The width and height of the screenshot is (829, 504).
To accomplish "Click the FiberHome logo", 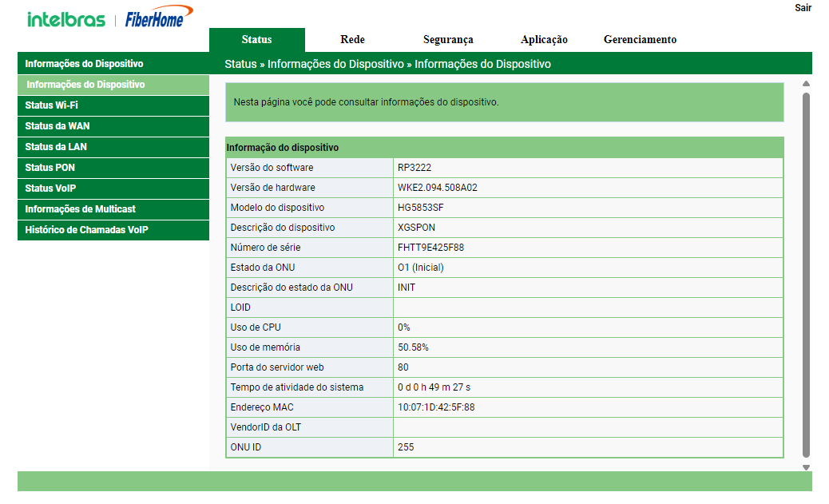I will [x=159, y=17].
